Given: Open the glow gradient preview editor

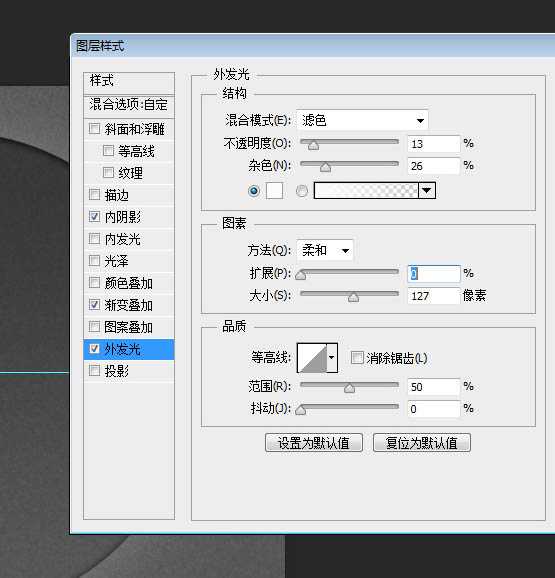Looking at the screenshot, I should pos(366,191).
